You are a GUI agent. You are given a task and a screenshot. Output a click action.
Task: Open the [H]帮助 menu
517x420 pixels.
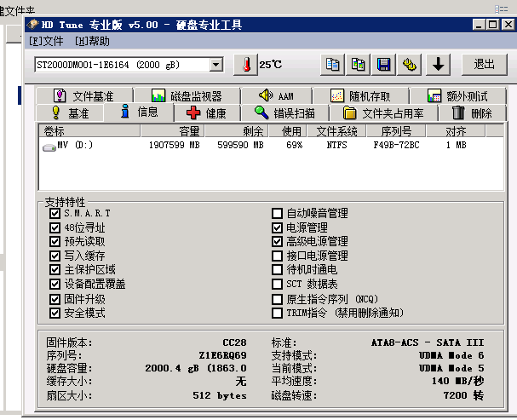click(x=92, y=41)
